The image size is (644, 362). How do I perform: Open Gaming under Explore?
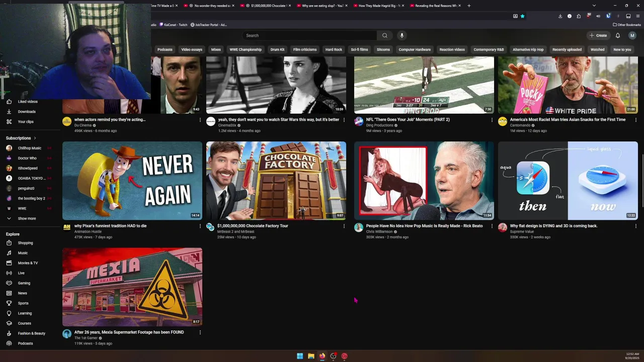point(24,283)
